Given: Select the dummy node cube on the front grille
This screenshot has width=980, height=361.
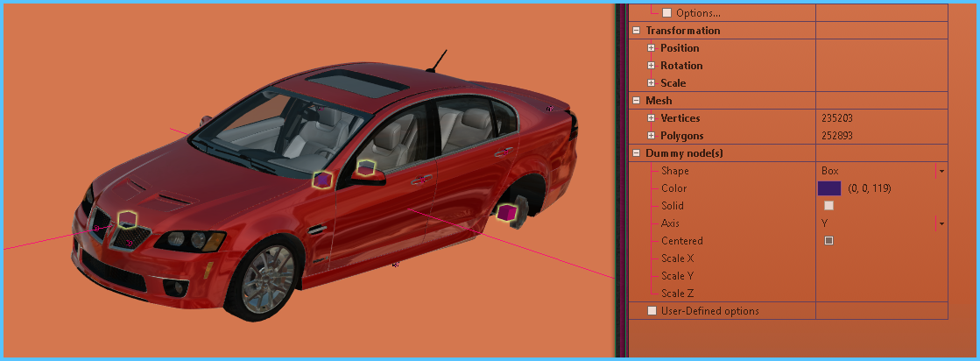Looking at the screenshot, I should (128, 219).
